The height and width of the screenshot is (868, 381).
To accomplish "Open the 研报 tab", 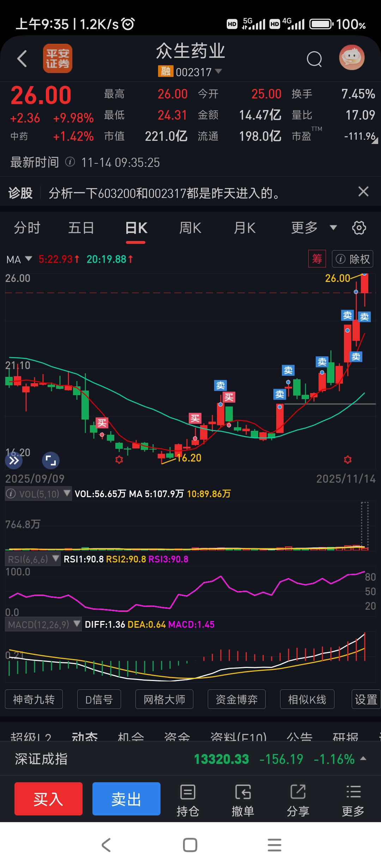I will [x=346, y=736].
